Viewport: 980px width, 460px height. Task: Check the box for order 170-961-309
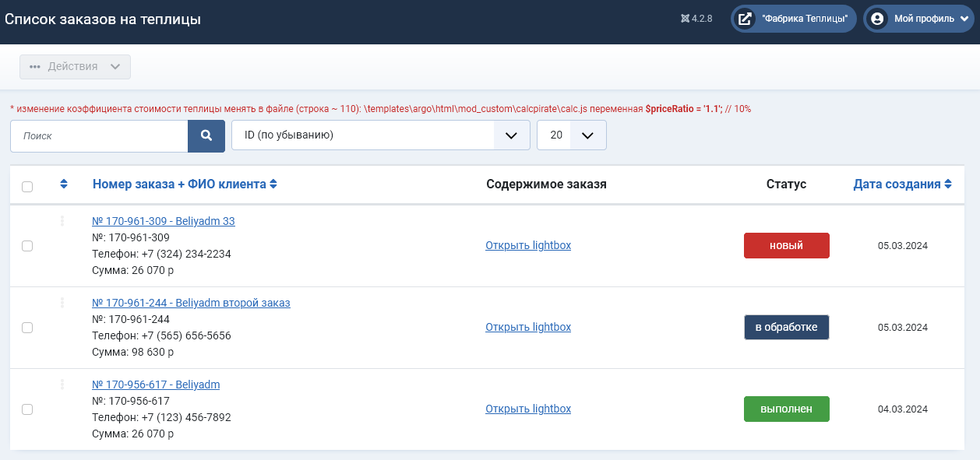point(27,246)
